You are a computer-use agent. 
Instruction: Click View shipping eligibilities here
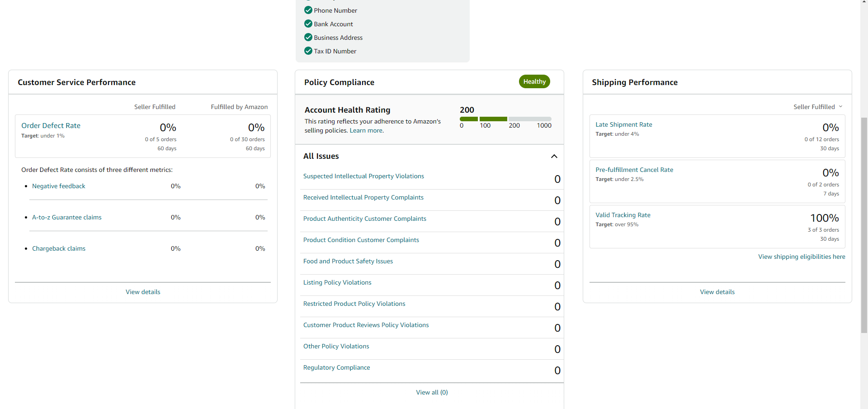click(x=802, y=257)
